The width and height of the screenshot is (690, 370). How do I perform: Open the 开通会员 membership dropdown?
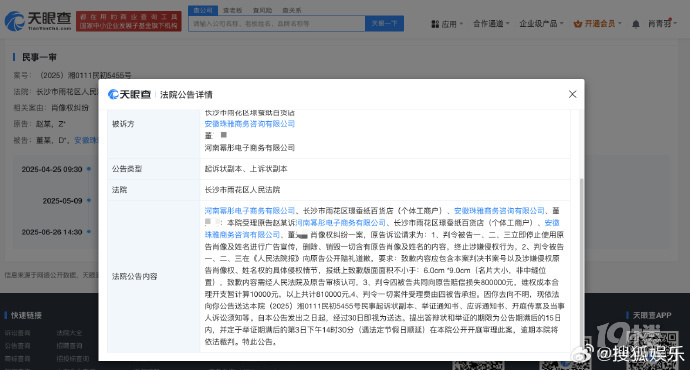click(598, 23)
